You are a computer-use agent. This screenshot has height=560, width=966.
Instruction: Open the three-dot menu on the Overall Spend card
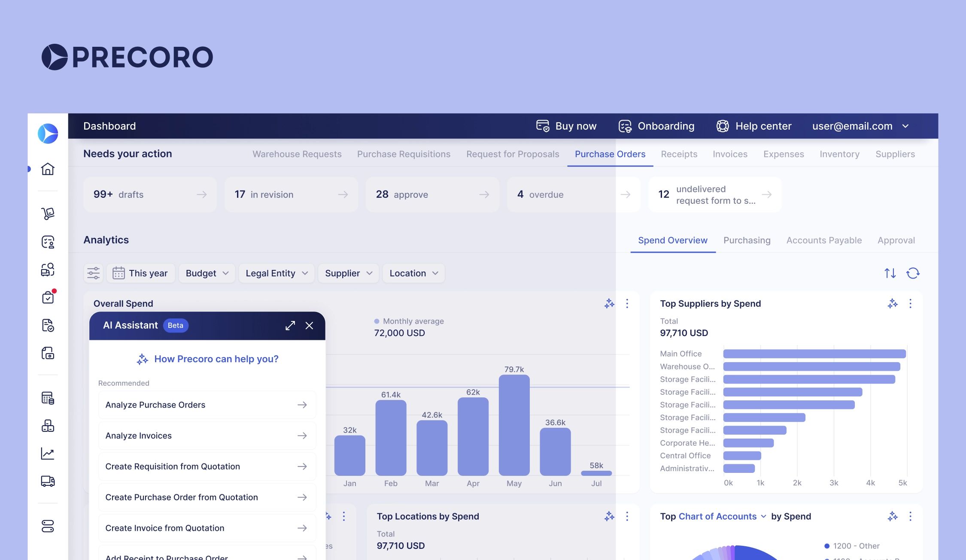tap(627, 304)
